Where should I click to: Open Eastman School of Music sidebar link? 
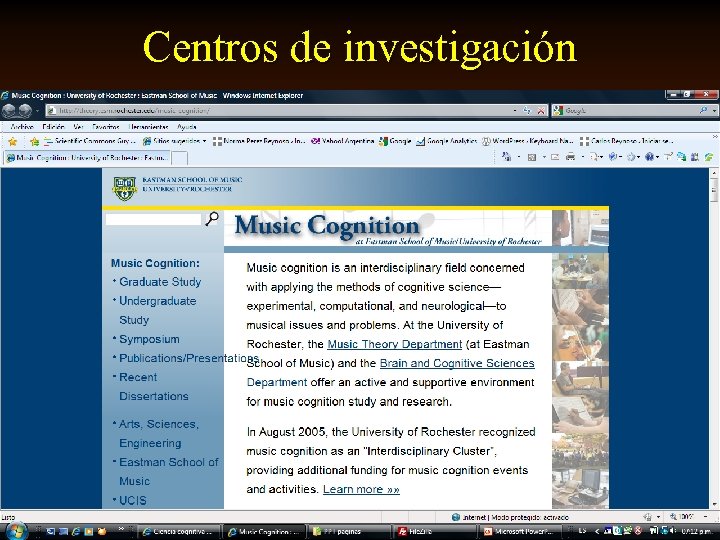point(169,472)
